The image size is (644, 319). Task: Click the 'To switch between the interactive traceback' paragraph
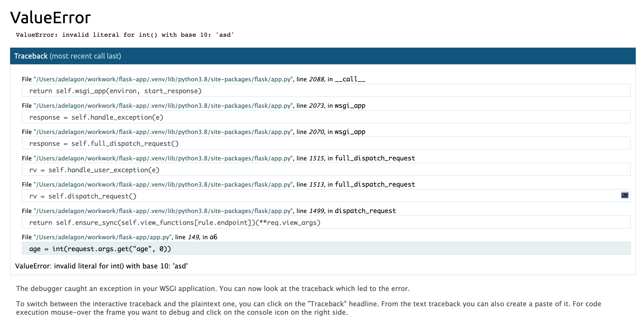coord(309,308)
